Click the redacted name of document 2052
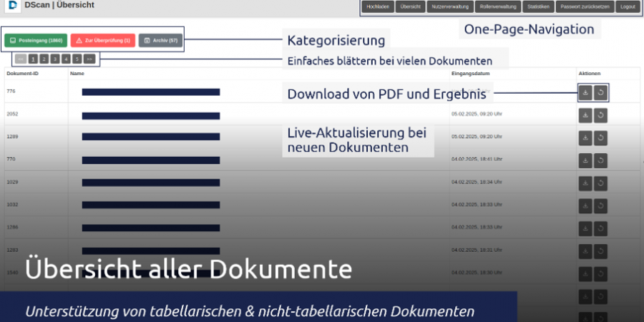Image resolution: width=644 pixels, height=322 pixels. pyautogui.click(x=151, y=116)
